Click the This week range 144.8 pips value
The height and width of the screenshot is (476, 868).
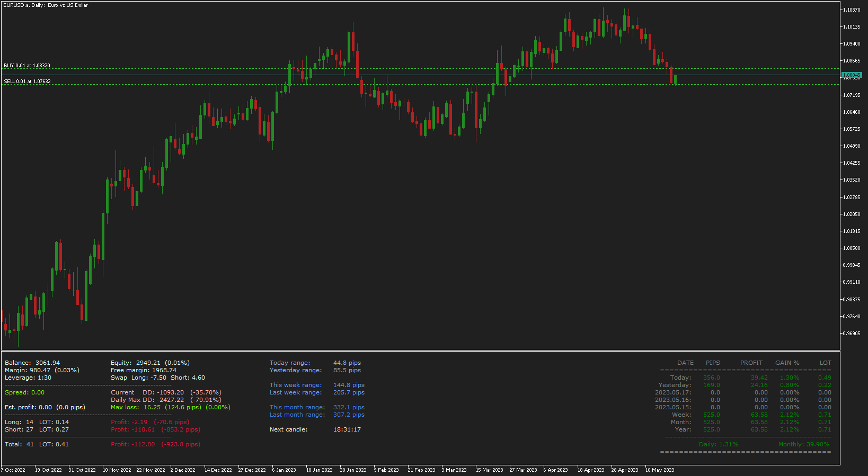[349, 385]
